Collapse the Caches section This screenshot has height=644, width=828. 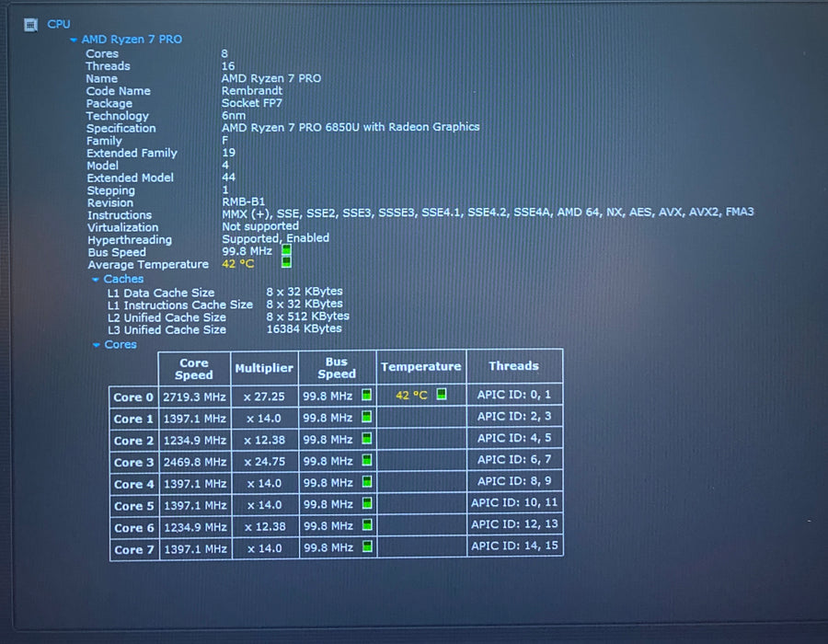tap(96, 280)
